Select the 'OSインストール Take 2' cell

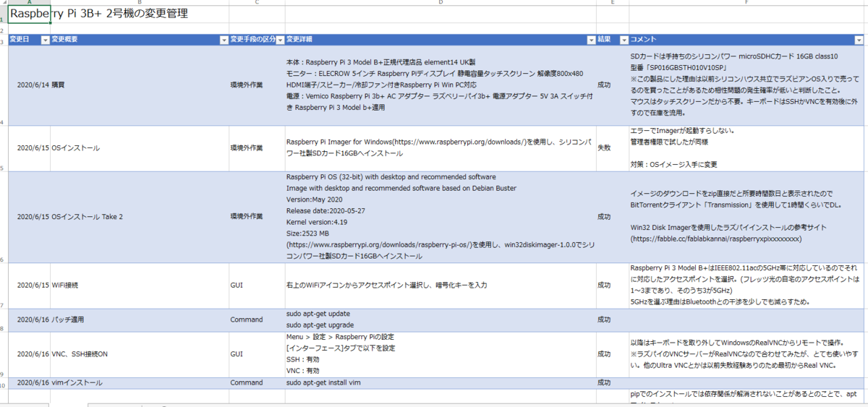pos(140,217)
